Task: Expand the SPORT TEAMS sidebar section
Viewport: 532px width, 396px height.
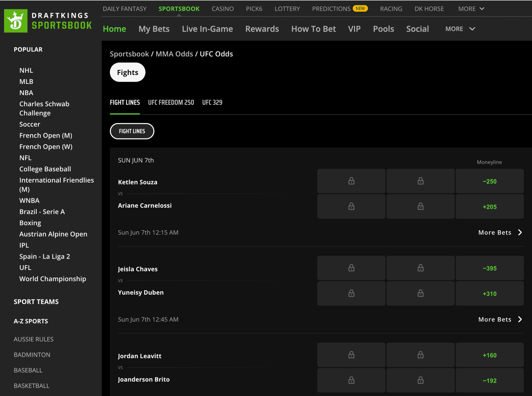Action: [x=36, y=302]
